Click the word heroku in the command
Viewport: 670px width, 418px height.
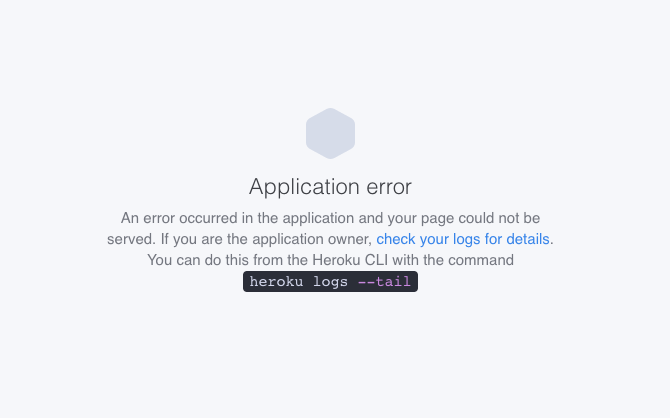coord(276,282)
